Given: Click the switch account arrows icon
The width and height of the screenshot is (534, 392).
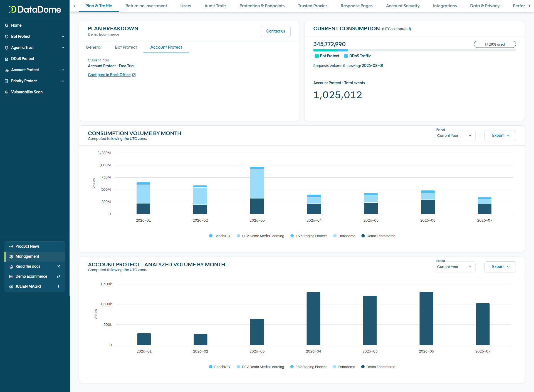Looking at the screenshot, I should tap(58, 276).
